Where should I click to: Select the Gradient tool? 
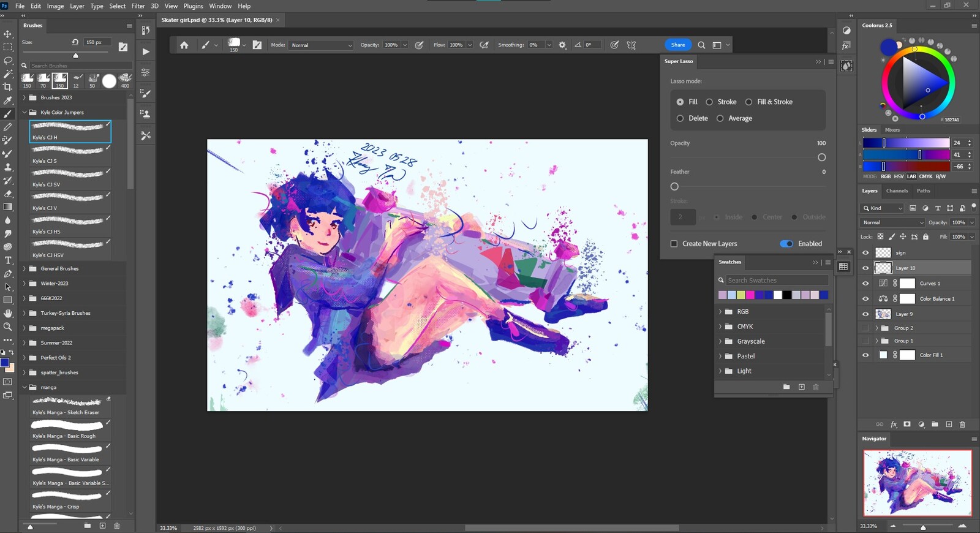click(x=8, y=207)
